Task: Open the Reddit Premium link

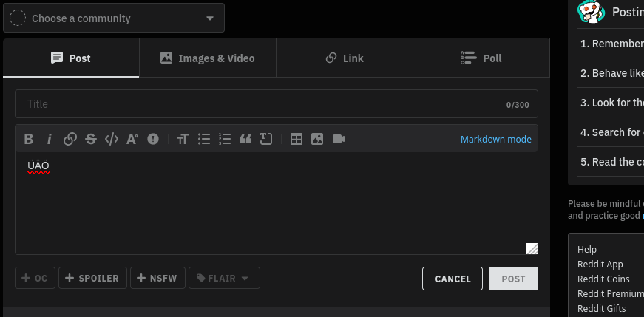Action: (x=611, y=293)
